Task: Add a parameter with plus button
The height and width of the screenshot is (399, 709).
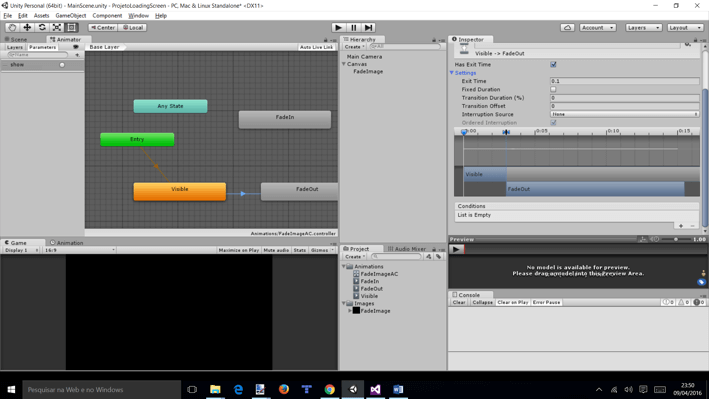Action: tap(77, 55)
